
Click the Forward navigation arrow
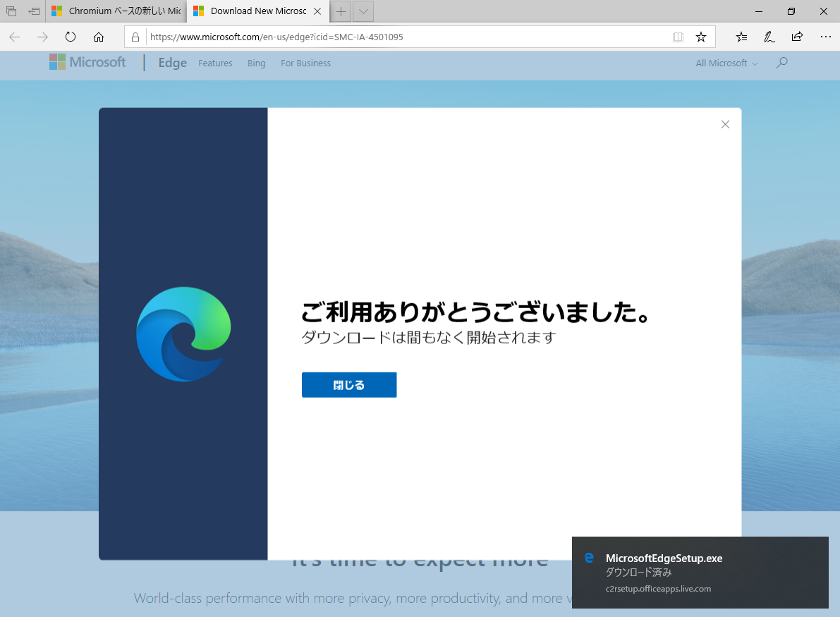tap(42, 37)
